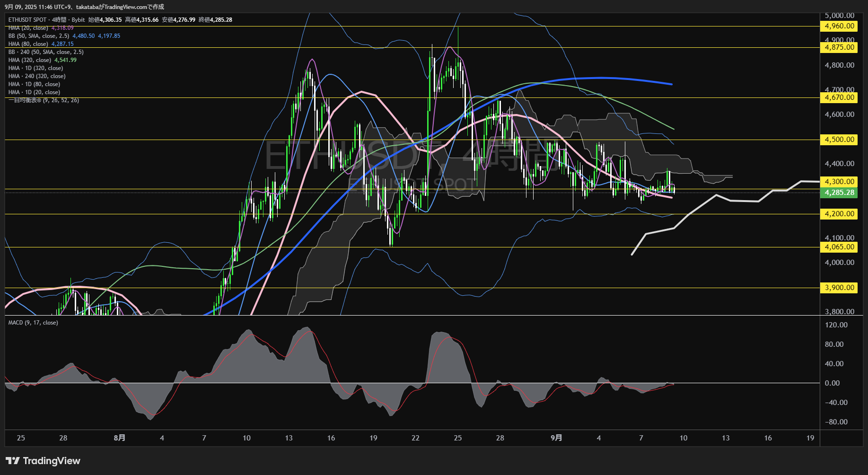Click the 4,400.00 price scale tick

coord(839,164)
